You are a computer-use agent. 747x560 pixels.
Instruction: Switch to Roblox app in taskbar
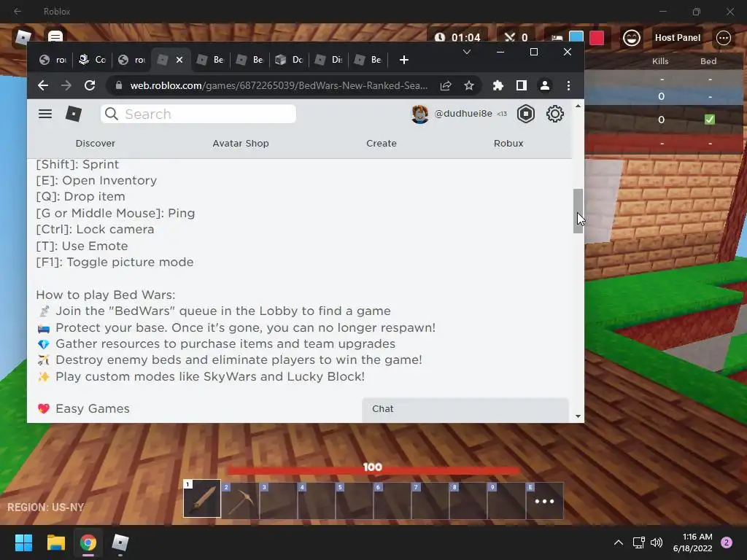point(120,542)
